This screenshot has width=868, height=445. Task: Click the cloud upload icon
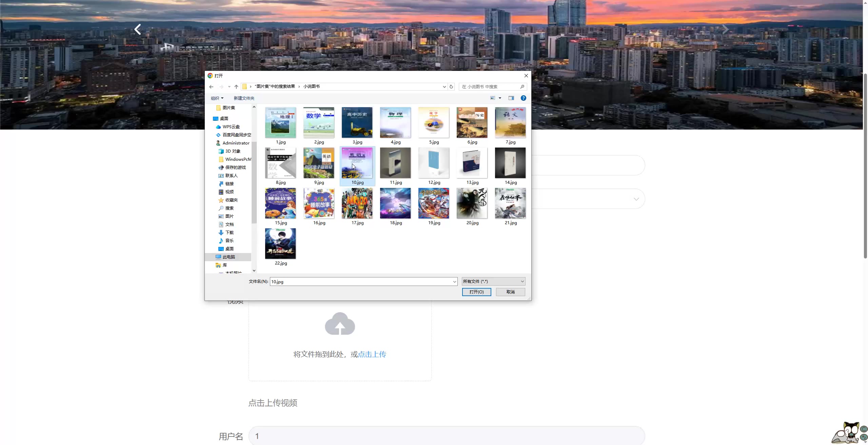point(340,324)
